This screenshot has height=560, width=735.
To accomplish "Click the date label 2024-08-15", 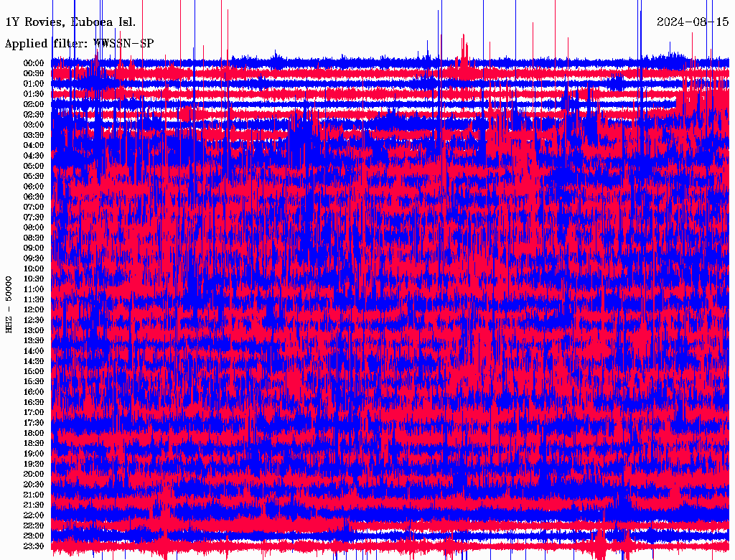I will [x=693, y=22].
